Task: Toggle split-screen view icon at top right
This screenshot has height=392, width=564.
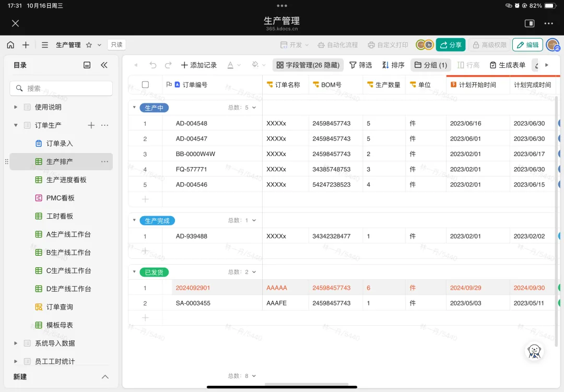Action: point(529,23)
